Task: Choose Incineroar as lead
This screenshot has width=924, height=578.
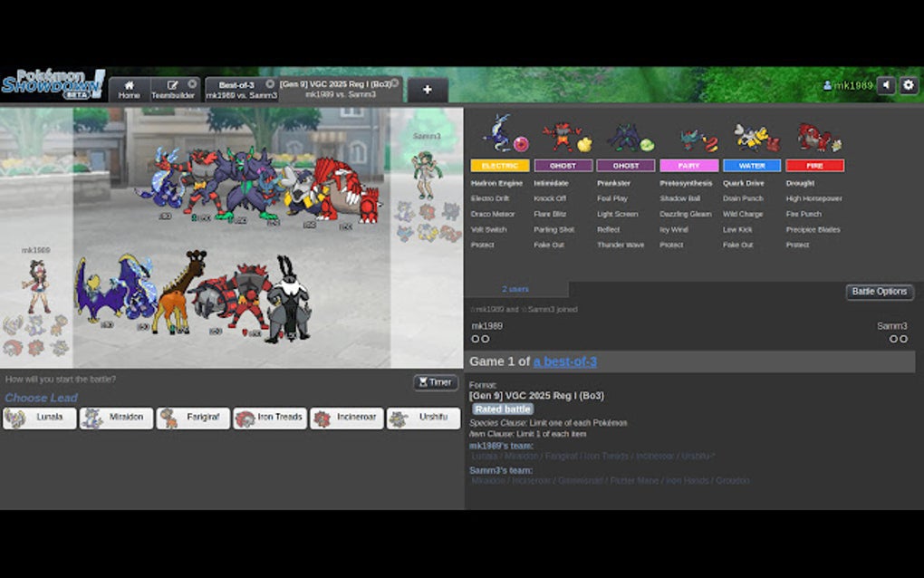Action: coord(346,418)
